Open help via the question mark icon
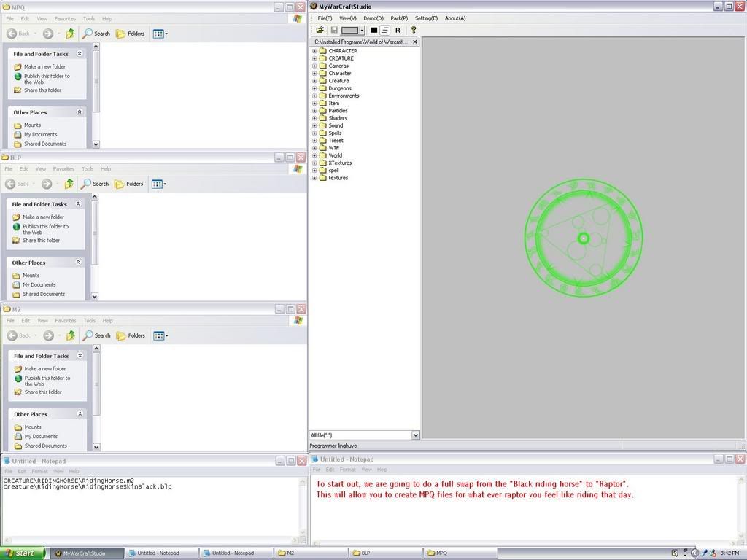Image resolution: width=747 pixels, height=560 pixels. [414, 30]
